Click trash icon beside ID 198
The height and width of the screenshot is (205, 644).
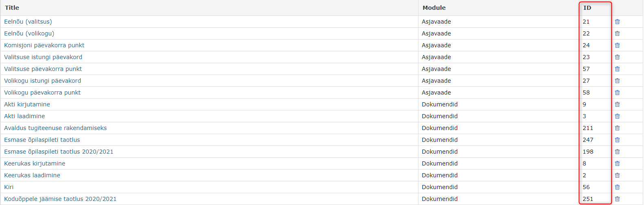pos(617,152)
